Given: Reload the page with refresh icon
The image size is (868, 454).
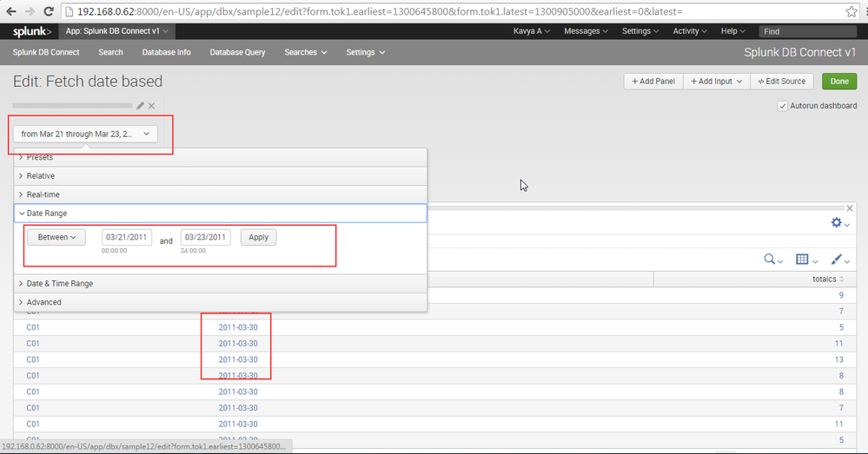Looking at the screenshot, I should (49, 11).
